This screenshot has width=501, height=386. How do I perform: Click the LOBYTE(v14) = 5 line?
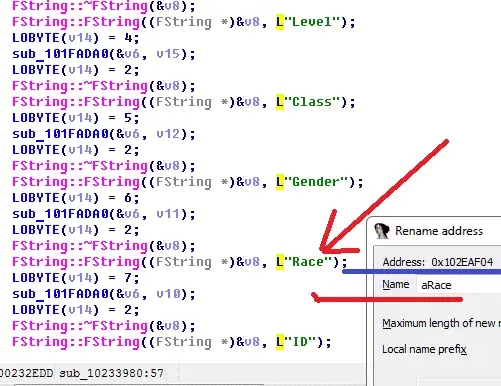tap(76, 118)
